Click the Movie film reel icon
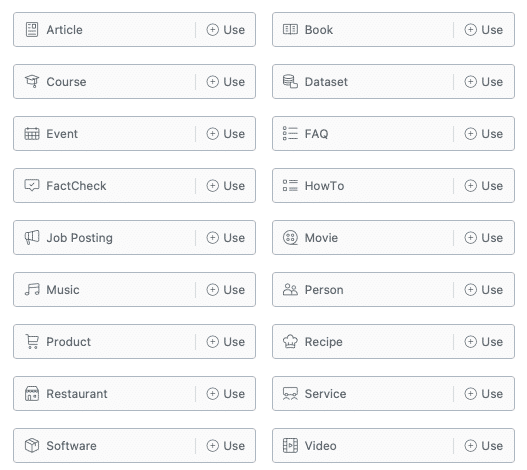The width and height of the screenshot is (527, 470). 290,237
